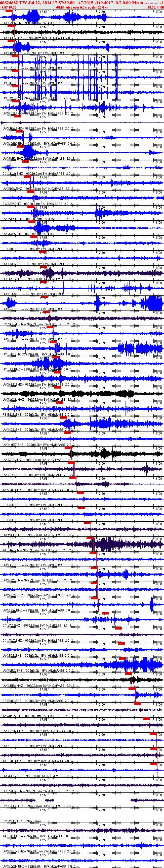Select the RMS noise scaling note
This screenshot has height=868, width=164.
pos(82,7)
